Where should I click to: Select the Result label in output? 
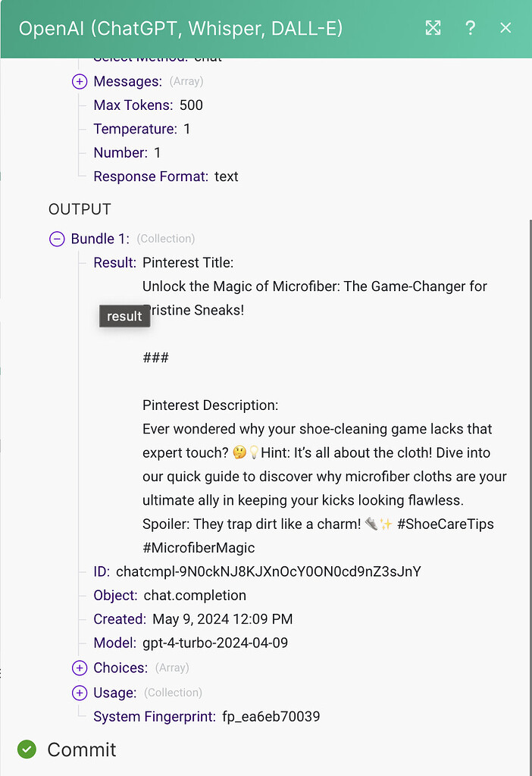tap(114, 263)
